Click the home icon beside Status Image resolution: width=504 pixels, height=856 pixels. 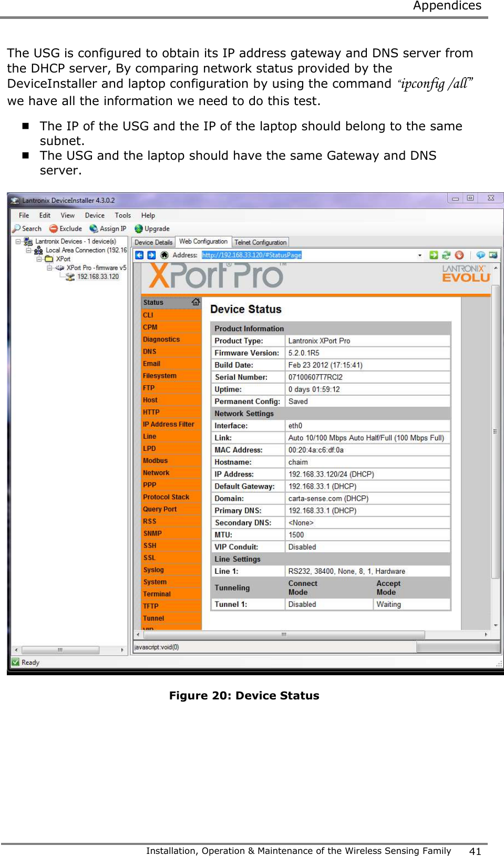(x=196, y=302)
